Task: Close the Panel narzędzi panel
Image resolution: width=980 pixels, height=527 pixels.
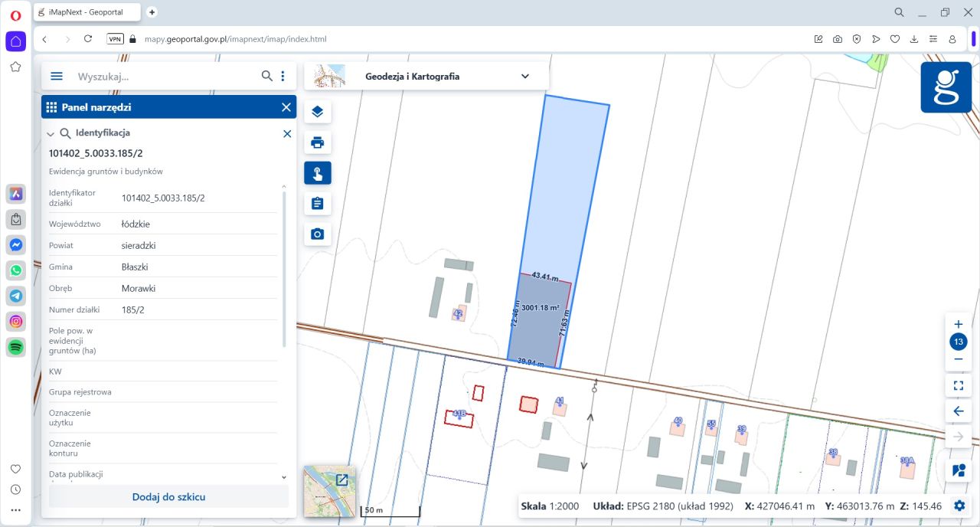Action: coord(286,107)
